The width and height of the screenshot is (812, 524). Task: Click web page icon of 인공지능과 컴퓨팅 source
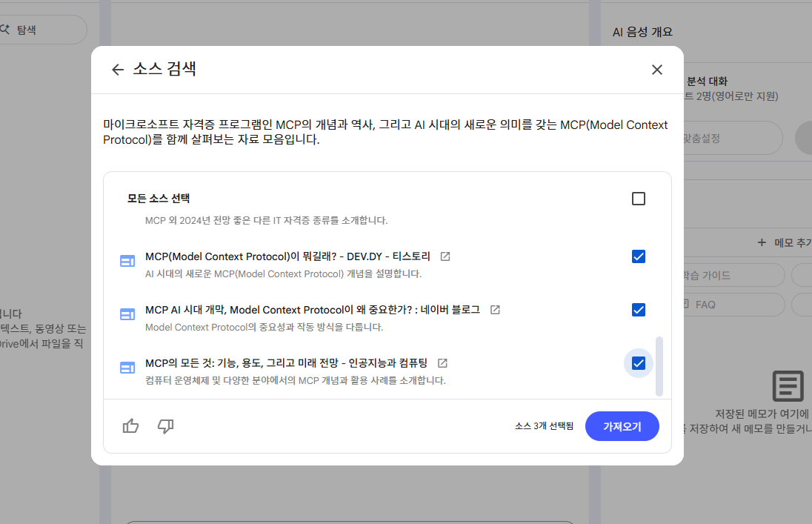pyautogui.click(x=127, y=368)
